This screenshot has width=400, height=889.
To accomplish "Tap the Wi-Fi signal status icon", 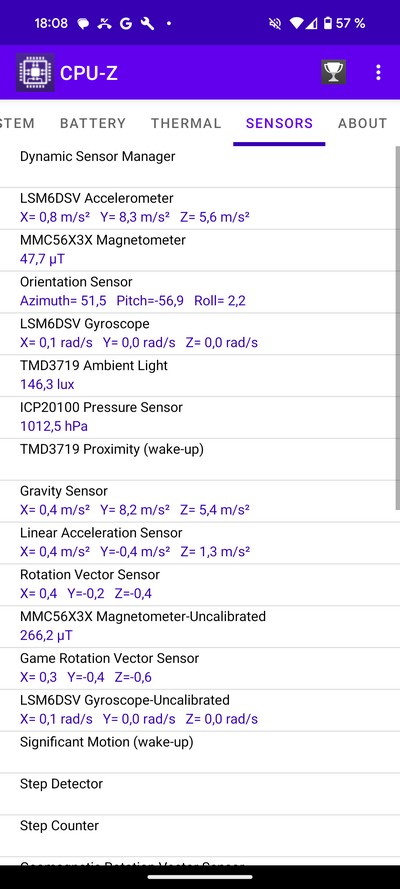I will [x=296, y=23].
